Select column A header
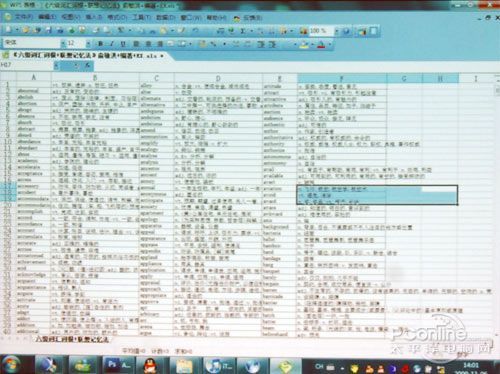 (x=33, y=77)
